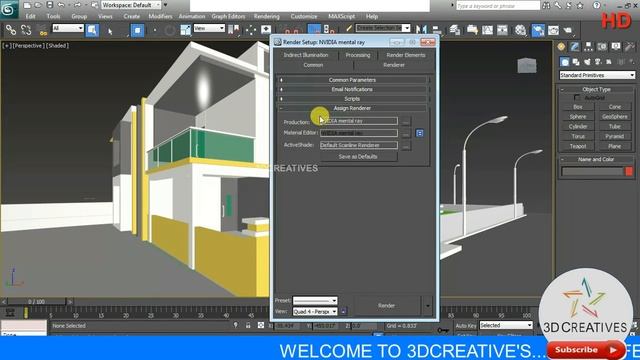Open the Quad 4 - Perspective view dropdown
Viewport: 640px width, 360px height.
point(315,311)
